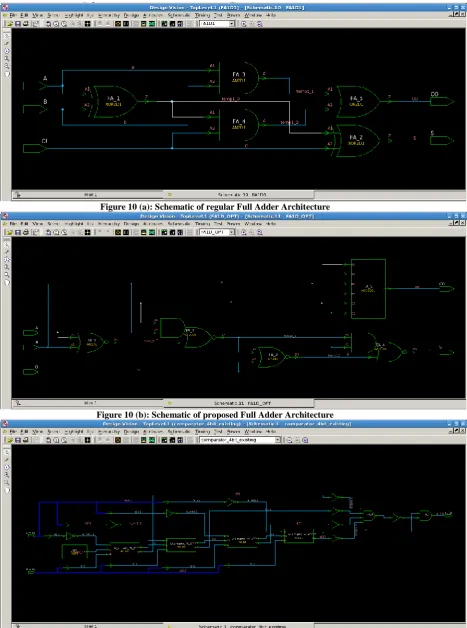467x628 pixels.
Task: Select the FA_4 AND gate in the FA1D1 schematic
Action: (239, 125)
